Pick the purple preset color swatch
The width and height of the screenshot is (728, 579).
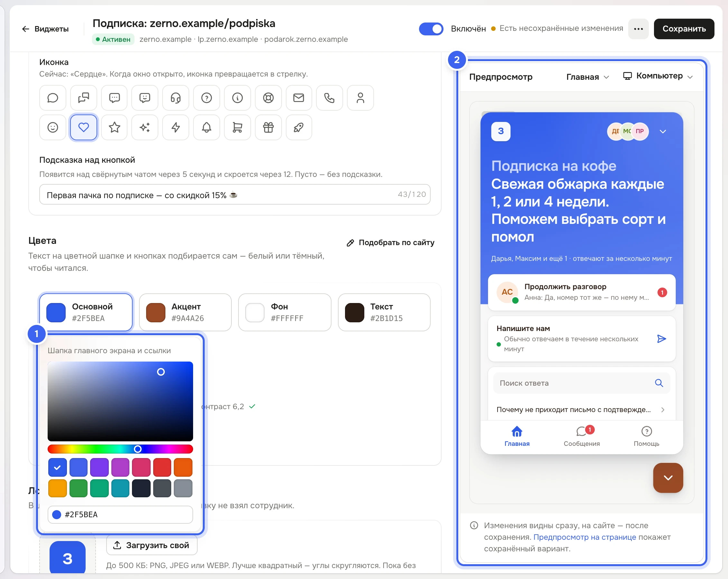99,467
